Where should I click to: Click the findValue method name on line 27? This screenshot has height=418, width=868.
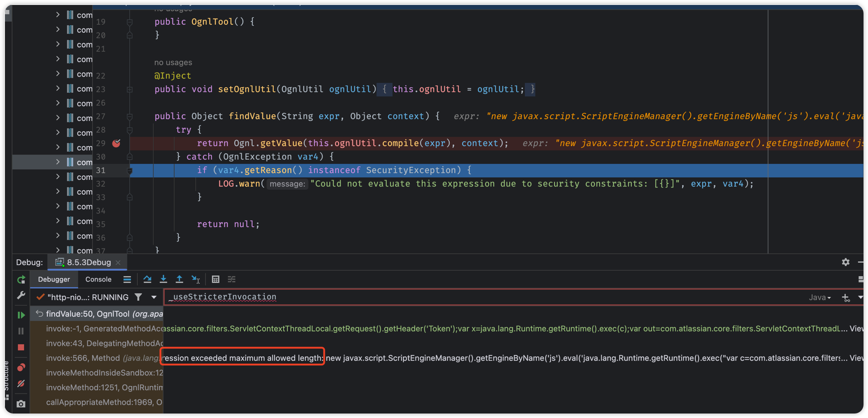coord(252,116)
